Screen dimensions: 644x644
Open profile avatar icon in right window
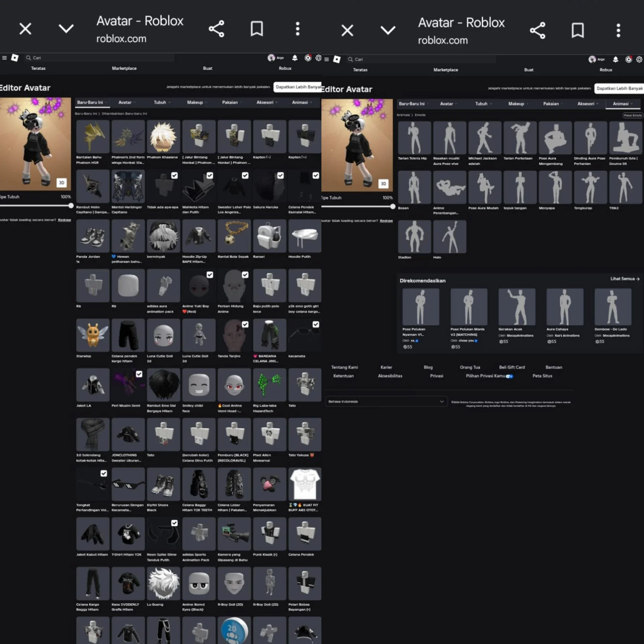coord(592,59)
